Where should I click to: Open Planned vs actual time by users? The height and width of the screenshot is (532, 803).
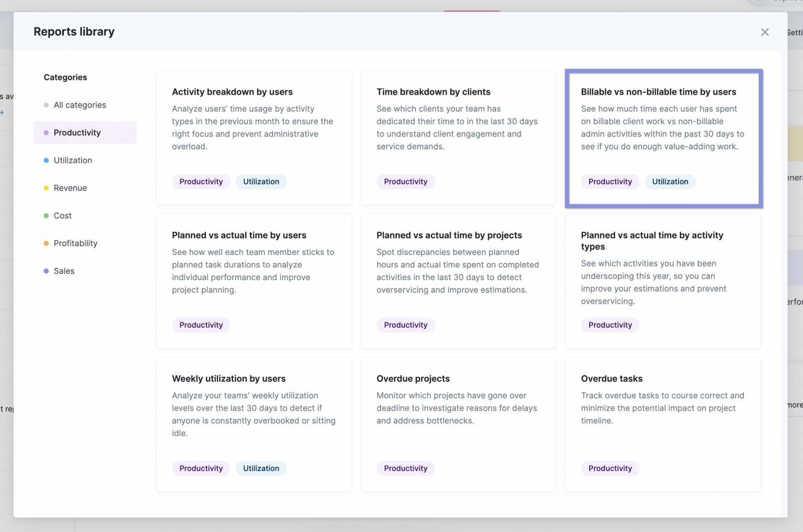(239, 235)
